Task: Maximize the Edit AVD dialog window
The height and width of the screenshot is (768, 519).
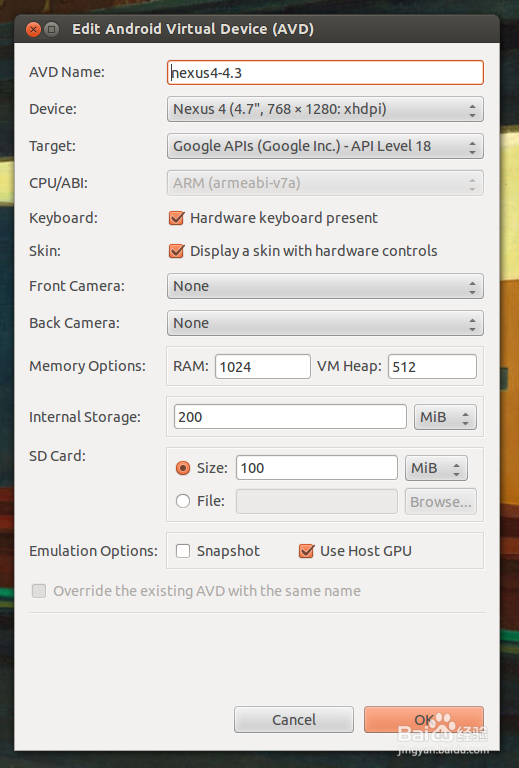Action: point(51,30)
